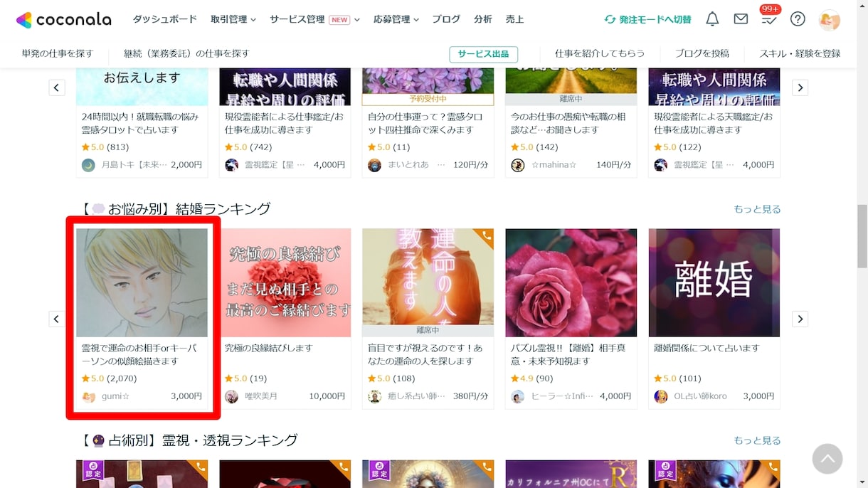Open the blond portrait sketch thumbnail
868x488 pixels.
pos(142,282)
